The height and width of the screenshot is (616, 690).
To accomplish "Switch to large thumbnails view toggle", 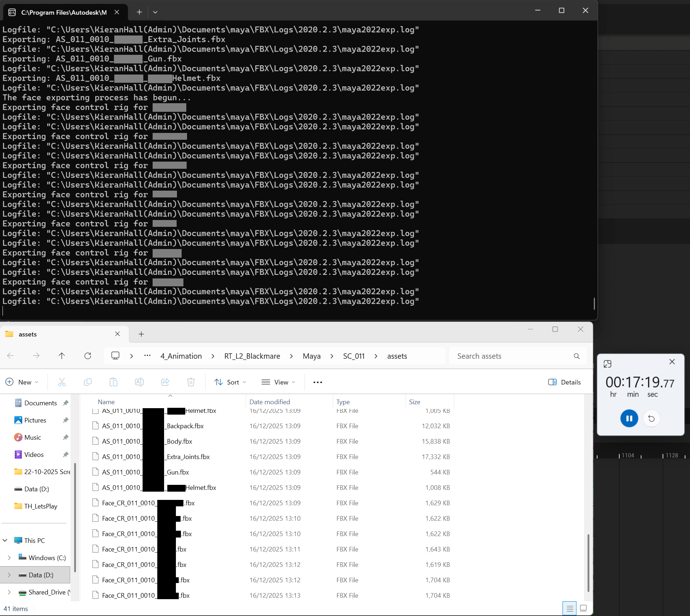I will tap(583, 608).
